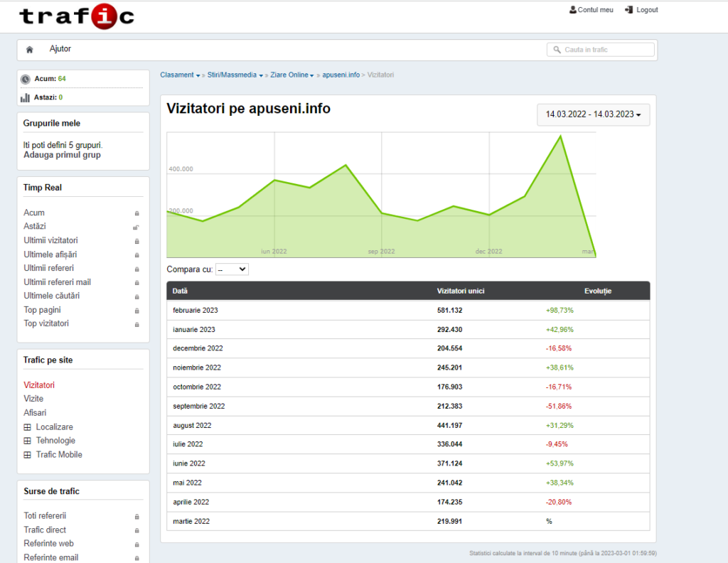Click the home icon in navigation bar
This screenshot has width=728, height=563.
click(x=29, y=50)
